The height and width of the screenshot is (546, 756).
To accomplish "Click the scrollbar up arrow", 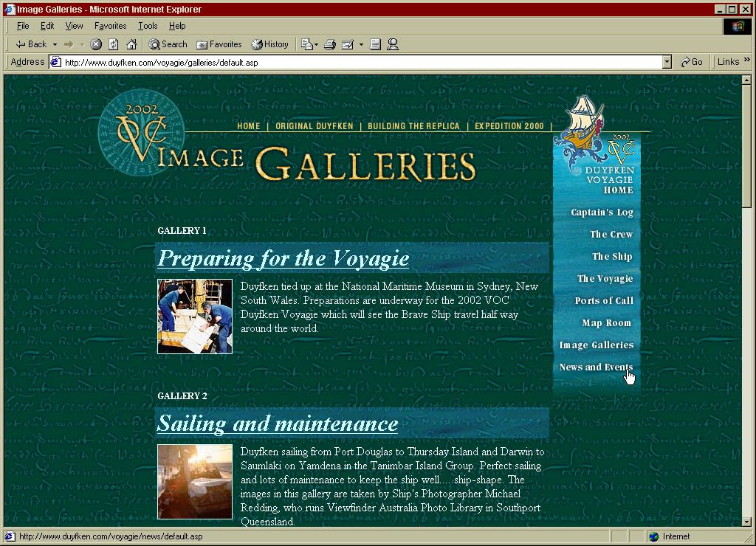I will pos(746,80).
